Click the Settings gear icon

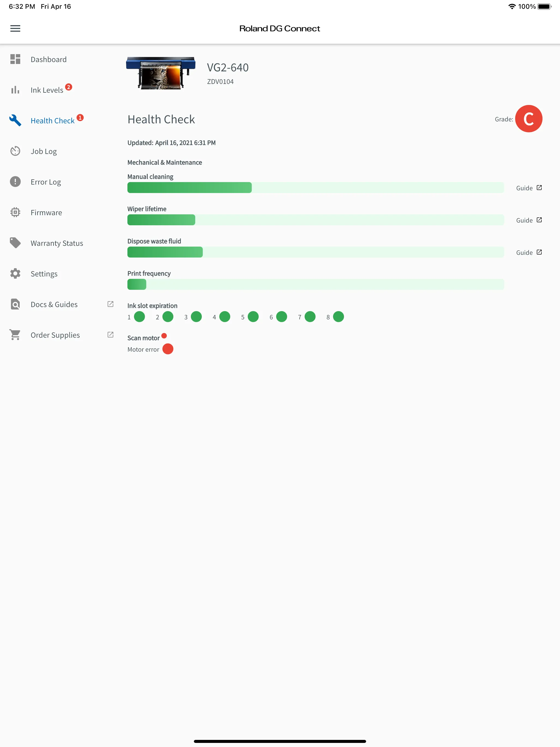coord(15,273)
